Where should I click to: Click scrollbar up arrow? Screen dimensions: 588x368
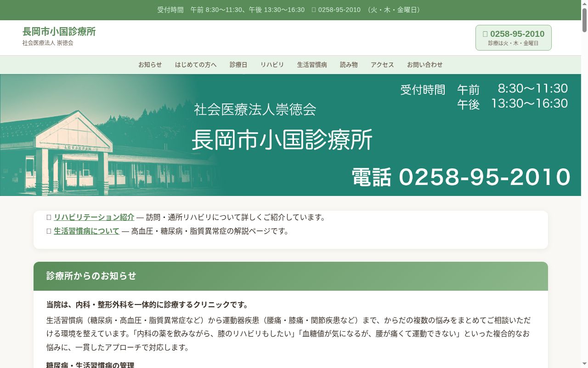pyautogui.click(x=584, y=4)
